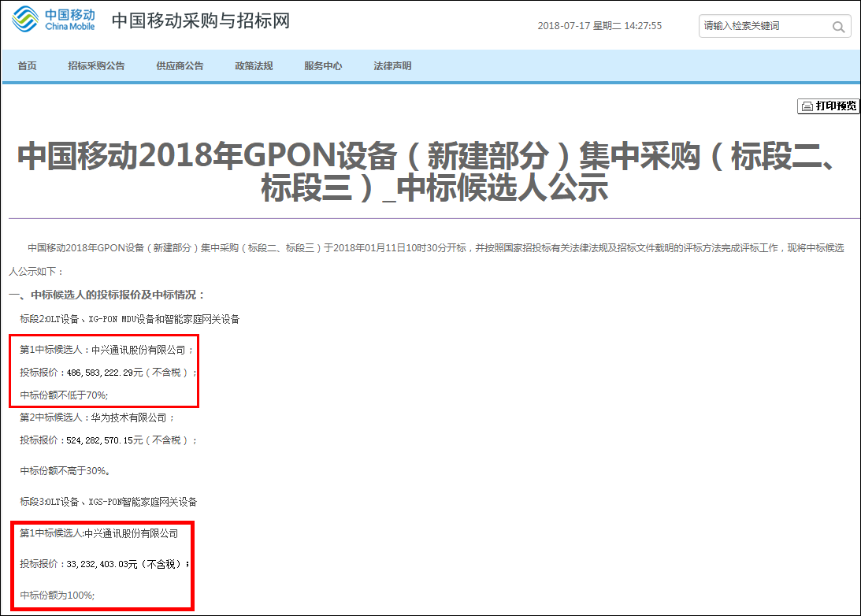Click the line 标段3:OLT设备、XGS-PON智能家庭网关设备
Screen dimensions: 861x616
[x=109, y=501]
